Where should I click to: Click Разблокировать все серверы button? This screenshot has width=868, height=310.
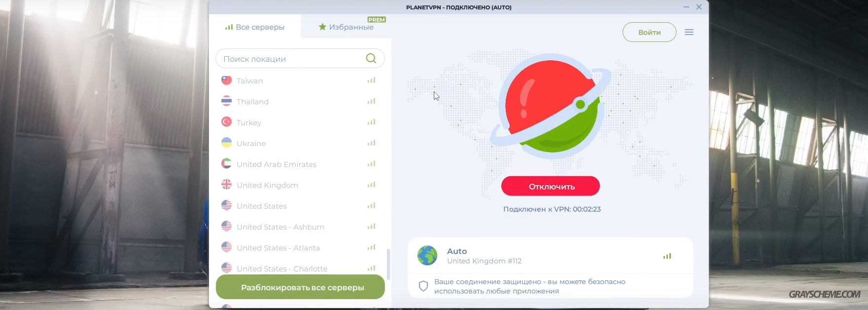(x=300, y=287)
